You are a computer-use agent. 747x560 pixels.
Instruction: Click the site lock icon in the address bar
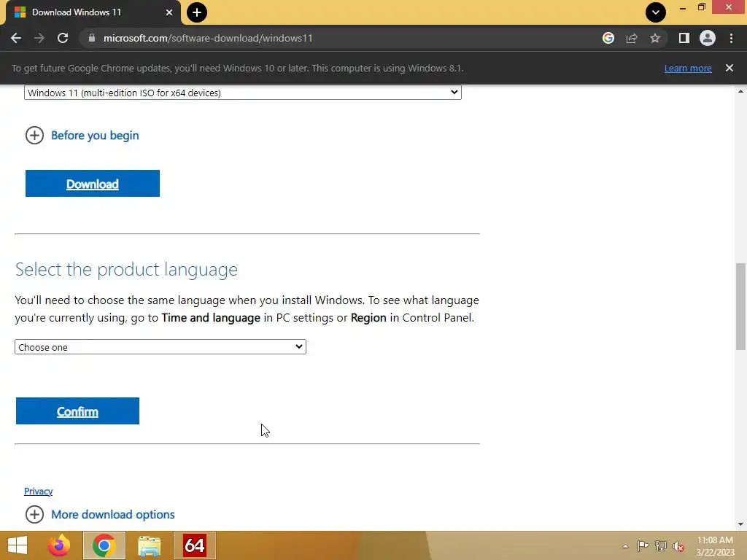92,38
